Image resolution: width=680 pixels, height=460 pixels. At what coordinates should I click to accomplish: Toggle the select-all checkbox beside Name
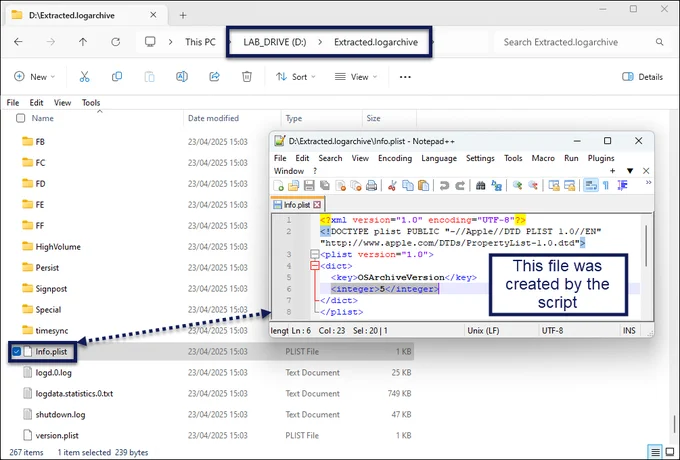click(x=20, y=118)
